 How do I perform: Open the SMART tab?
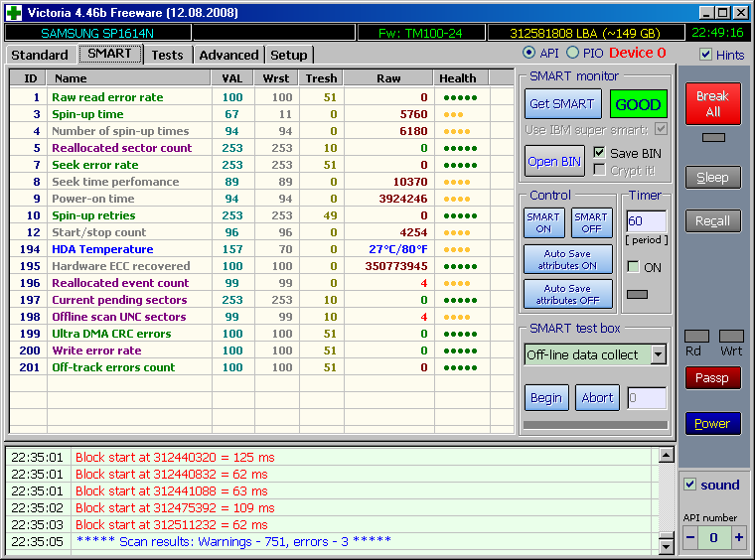(x=110, y=54)
